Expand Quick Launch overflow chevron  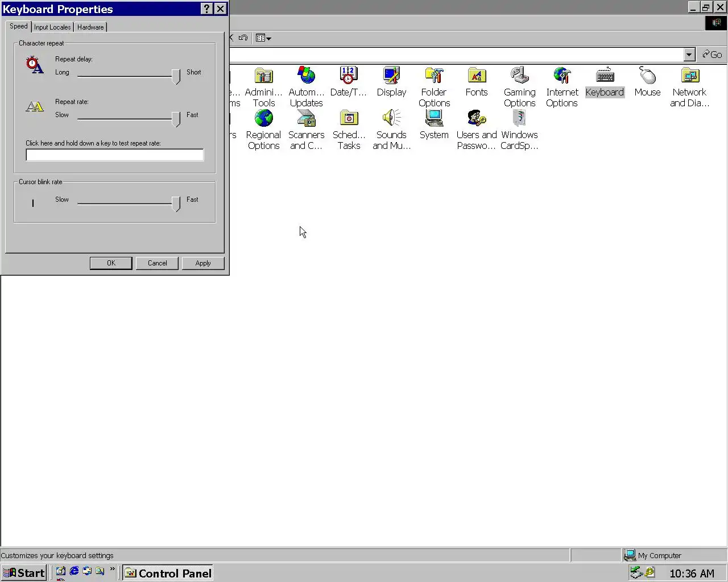(112, 569)
